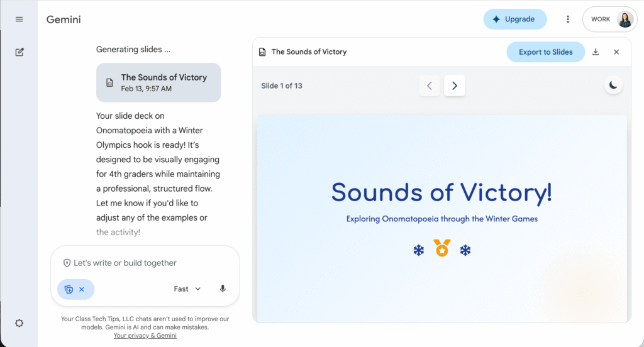Click the Gemini logo text
This screenshot has width=644, height=347.
coord(64,19)
